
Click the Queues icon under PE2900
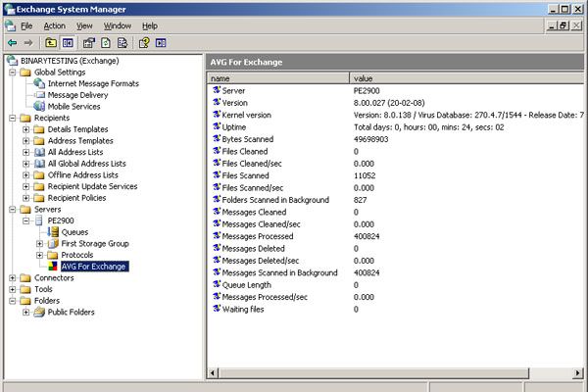coord(53,232)
